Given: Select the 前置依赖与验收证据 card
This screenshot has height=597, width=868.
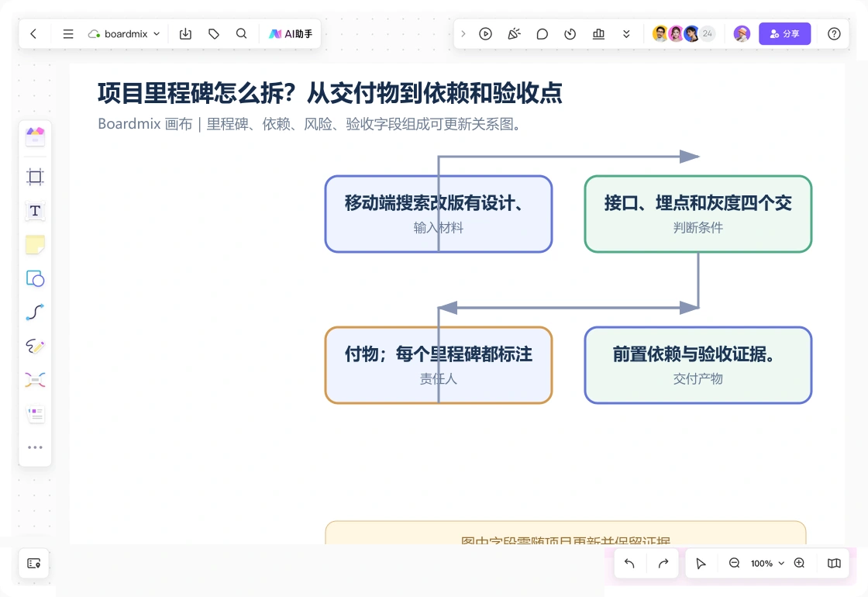Looking at the screenshot, I should pos(698,365).
